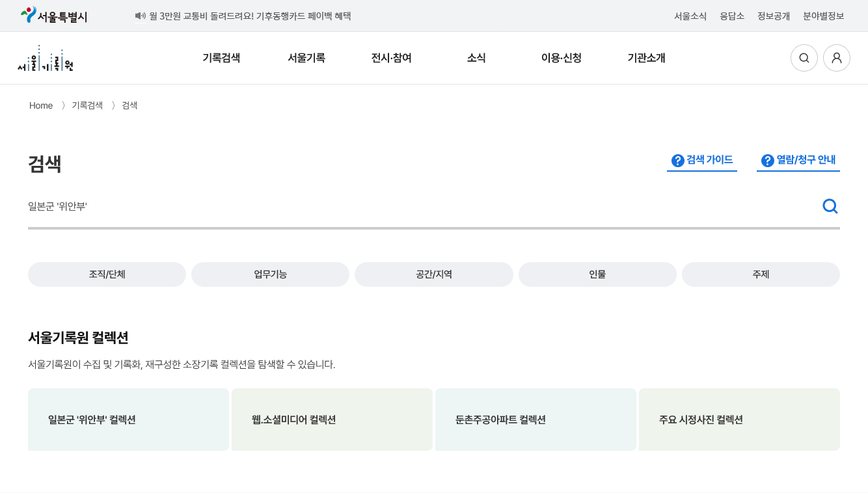Click the speaker announcement icon
This screenshot has width=868, height=493.
[140, 16]
